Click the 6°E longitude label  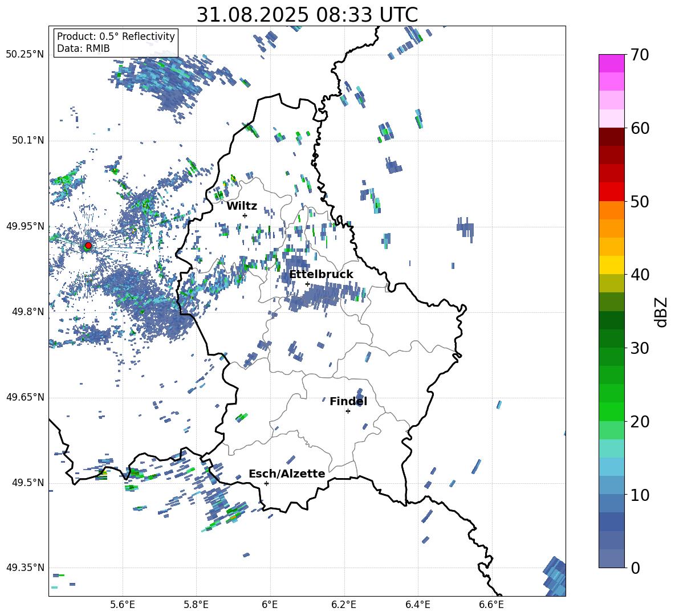point(270,605)
